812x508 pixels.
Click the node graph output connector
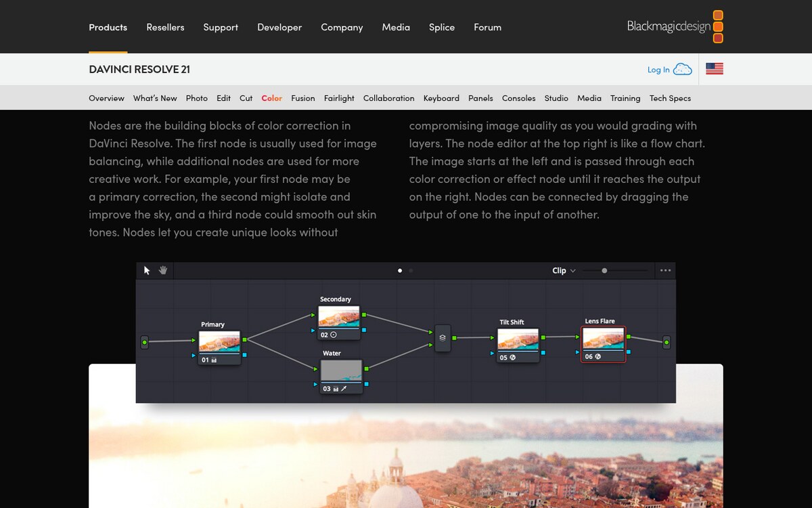coord(667,342)
